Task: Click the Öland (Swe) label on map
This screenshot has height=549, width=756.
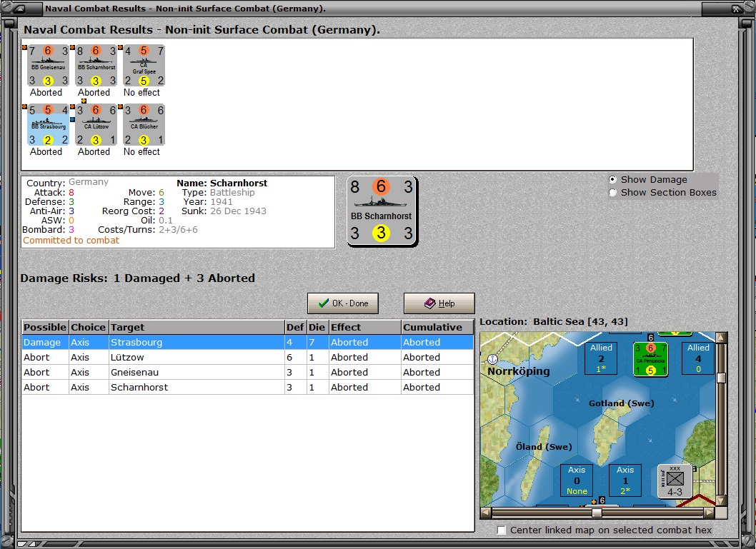Action: pos(544,447)
